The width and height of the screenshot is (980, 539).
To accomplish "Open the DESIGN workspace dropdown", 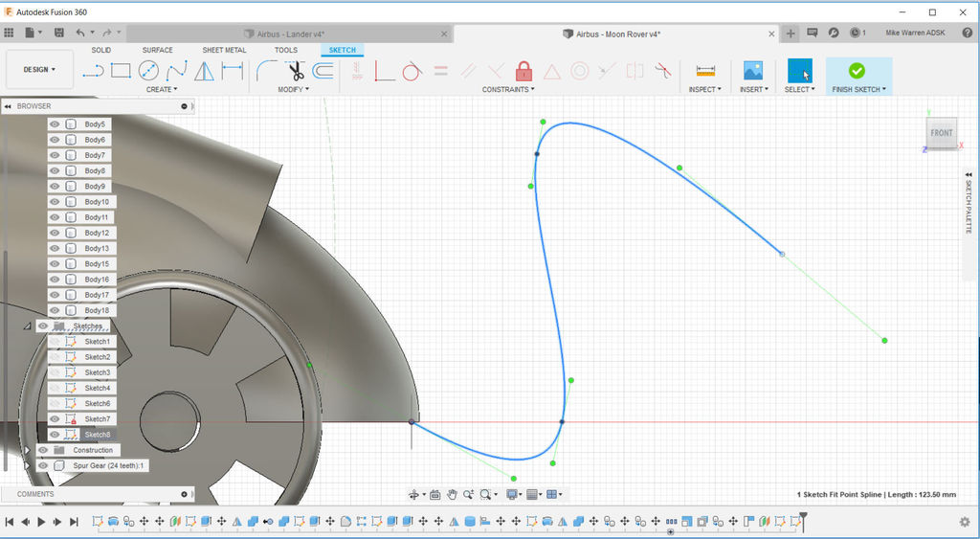I will tap(39, 69).
